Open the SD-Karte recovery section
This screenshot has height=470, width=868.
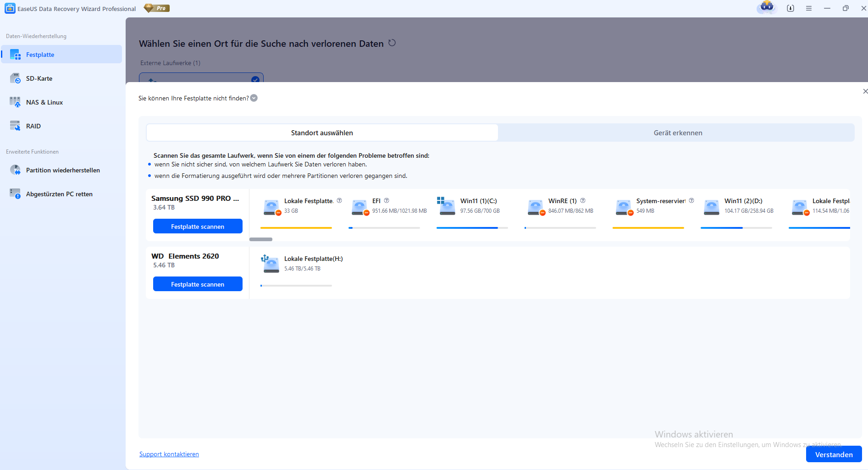(61, 78)
